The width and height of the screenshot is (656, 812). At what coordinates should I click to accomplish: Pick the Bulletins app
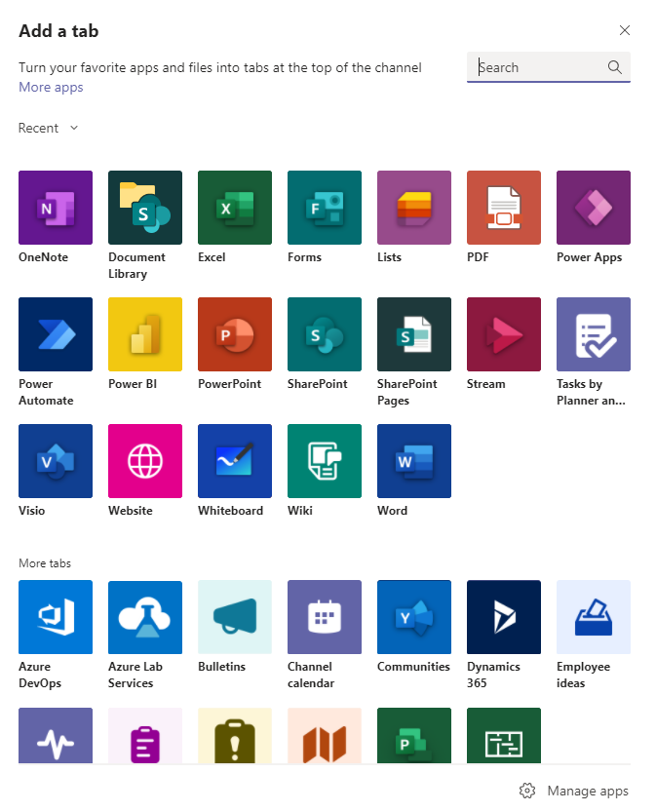pyautogui.click(x=235, y=617)
